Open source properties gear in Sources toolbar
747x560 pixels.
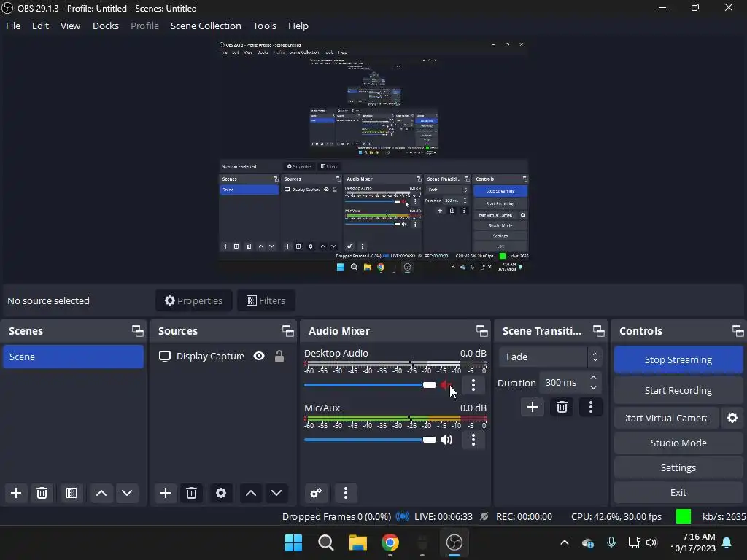[221, 493]
